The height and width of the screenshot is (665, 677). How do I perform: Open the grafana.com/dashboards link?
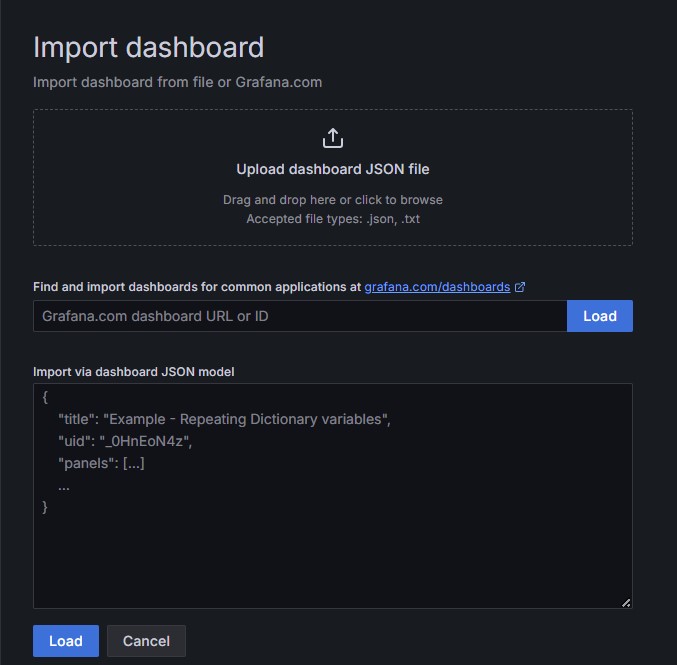(437, 287)
